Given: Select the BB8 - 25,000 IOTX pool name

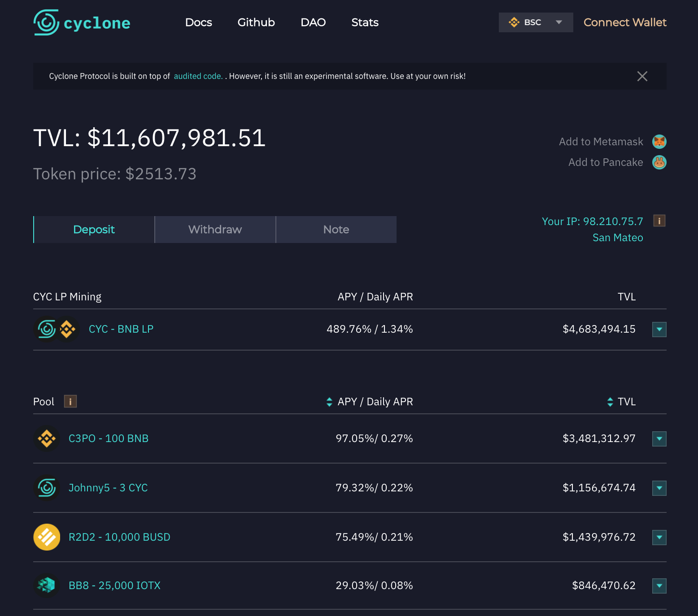Looking at the screenshot, I should 114,586.
